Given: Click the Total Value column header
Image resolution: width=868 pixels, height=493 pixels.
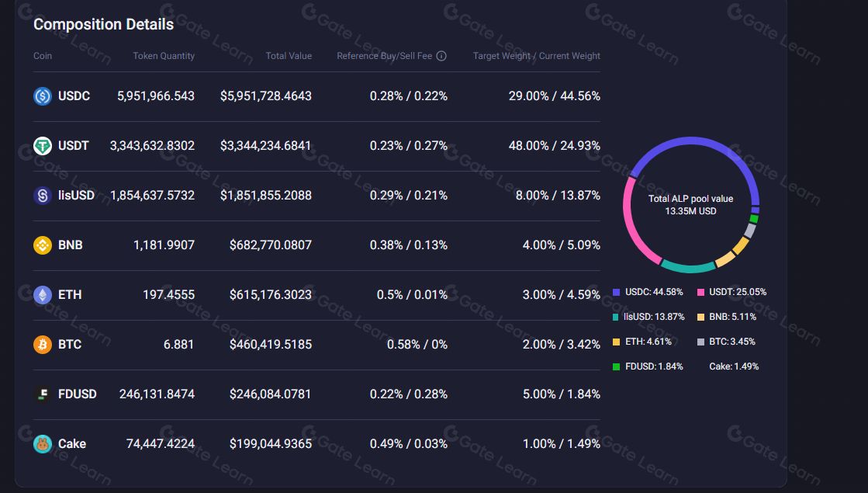Looking at the screenshot, I should 289,55.
